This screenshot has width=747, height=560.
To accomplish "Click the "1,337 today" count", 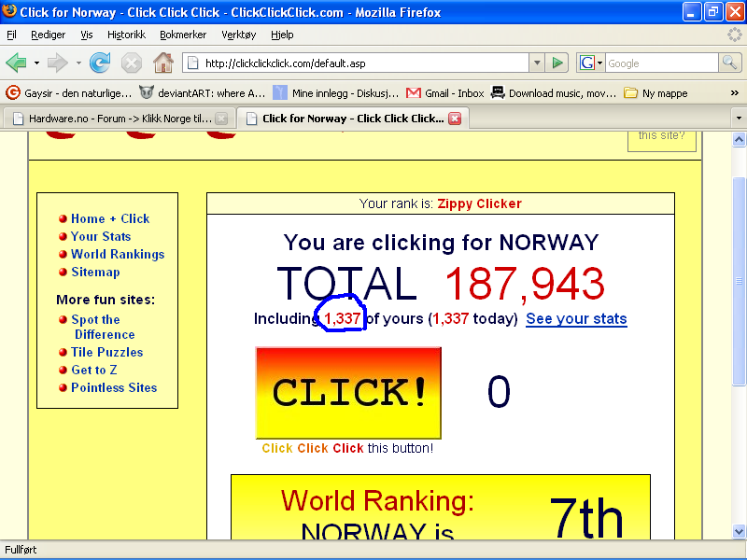I will tap(474, 318).
